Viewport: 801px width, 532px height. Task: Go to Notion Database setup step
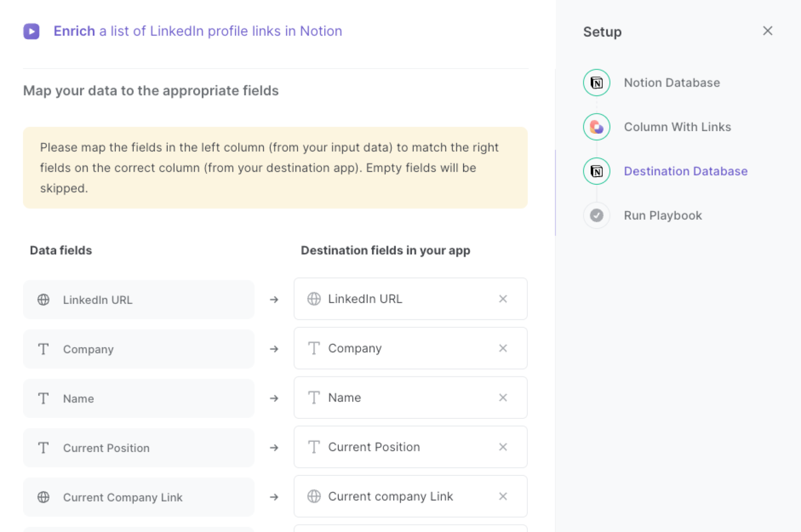(672, 83)
